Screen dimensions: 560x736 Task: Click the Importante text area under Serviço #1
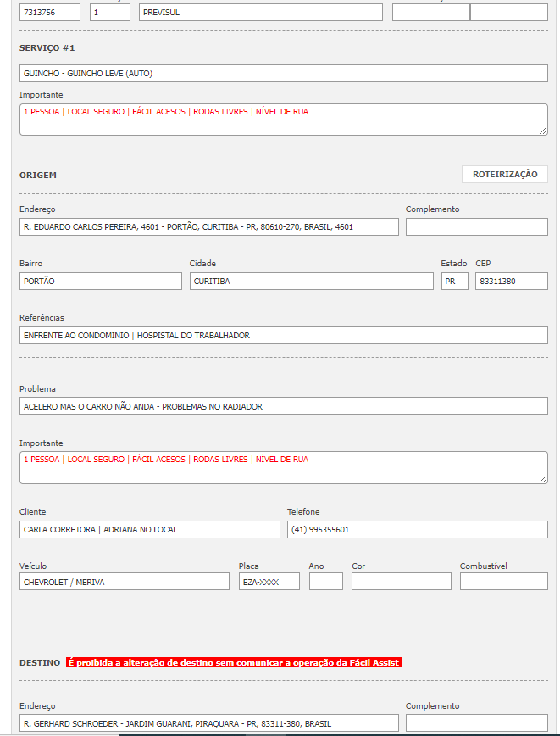(x=283, y=119)
